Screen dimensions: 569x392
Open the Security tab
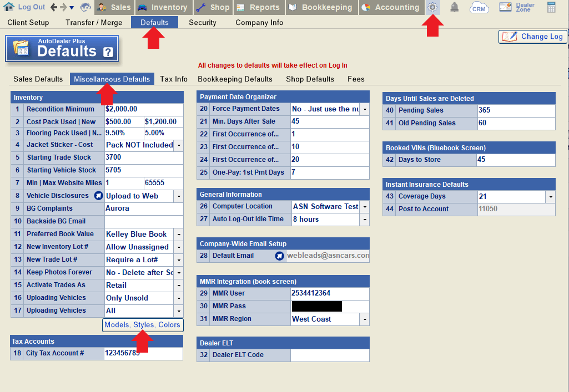tap(203, 23)
